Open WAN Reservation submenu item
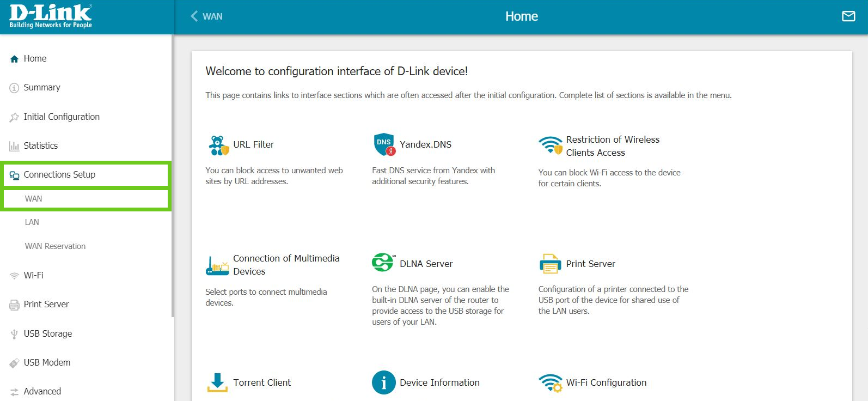868x401 pixels. click(55, 246)
